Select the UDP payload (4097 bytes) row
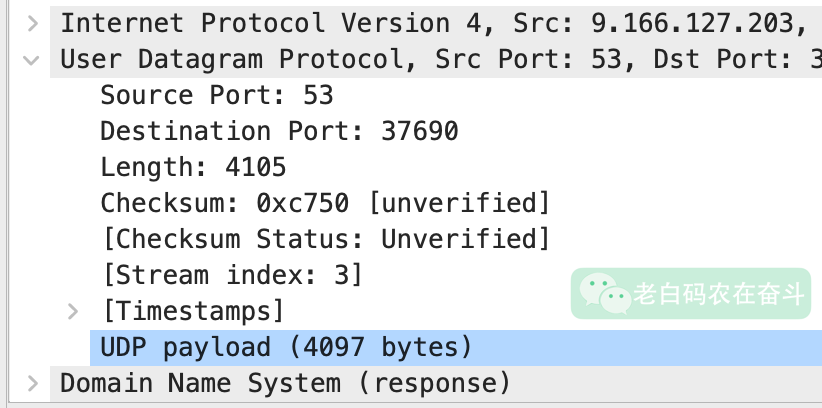822x408 pixels. point(285,347)
